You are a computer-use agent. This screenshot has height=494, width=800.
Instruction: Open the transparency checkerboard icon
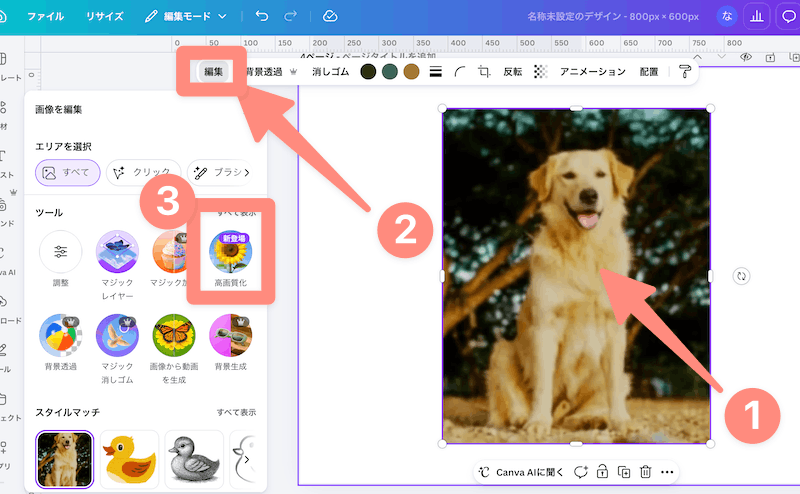point(540,72)
